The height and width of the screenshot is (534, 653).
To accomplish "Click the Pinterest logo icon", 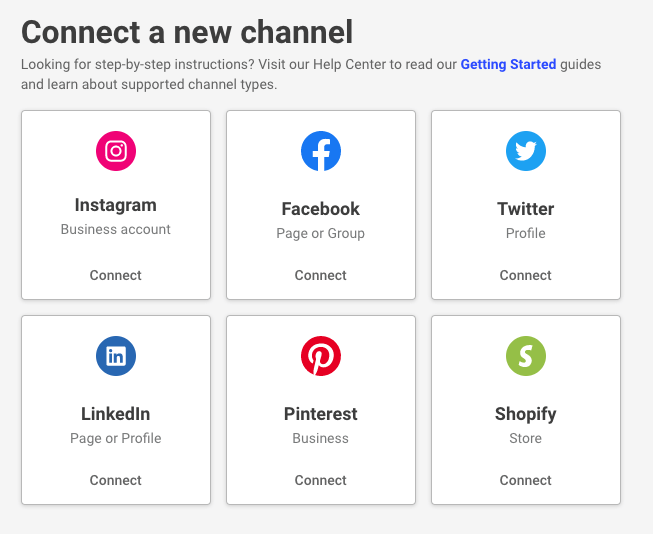I will pos(321,356).
